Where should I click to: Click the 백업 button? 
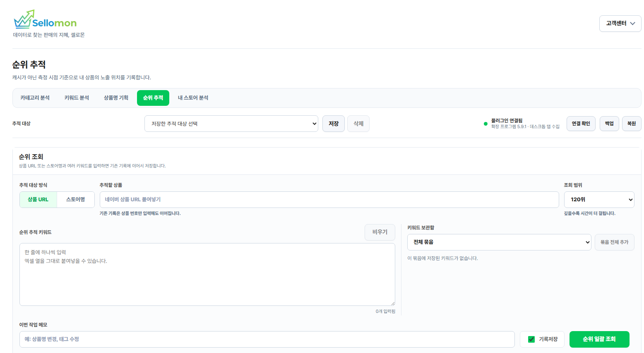[609, 124]
